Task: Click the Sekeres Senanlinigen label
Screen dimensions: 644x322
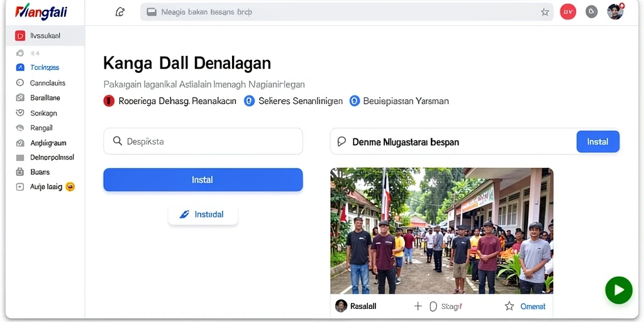Action: click(x=301, y=101)
